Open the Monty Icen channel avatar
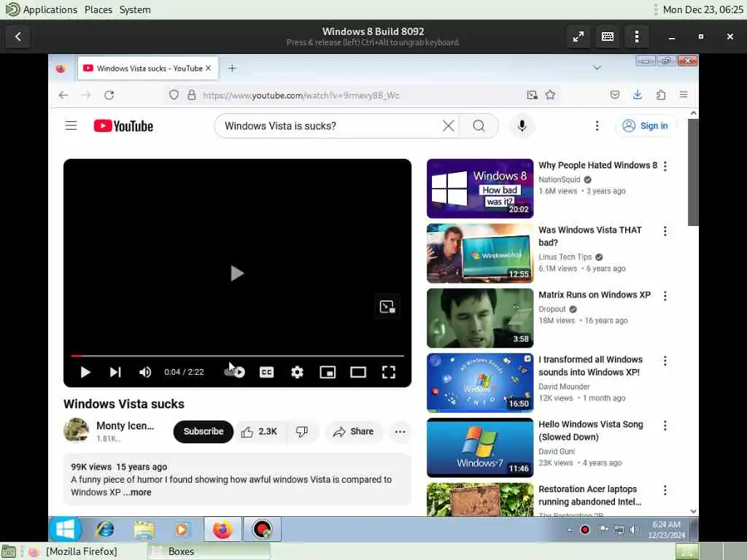 point(76,430)
